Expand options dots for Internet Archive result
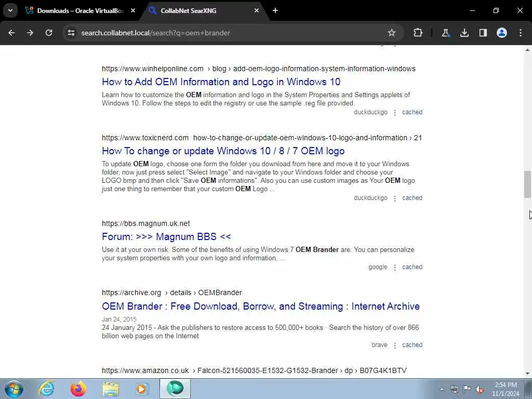The height and width of the screenshot is (399, 532). pyautogui.click(x=395, y=345)
